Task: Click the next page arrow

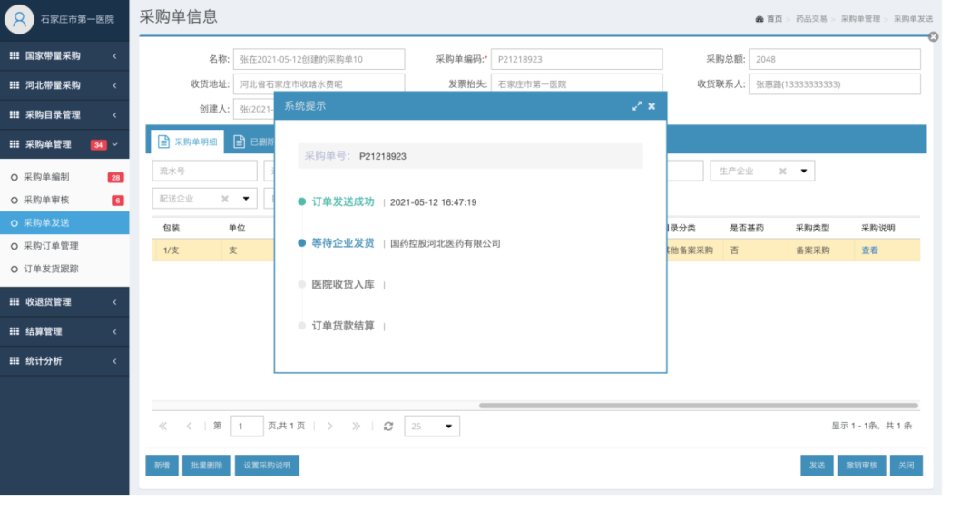Action: tap(330, 426)
